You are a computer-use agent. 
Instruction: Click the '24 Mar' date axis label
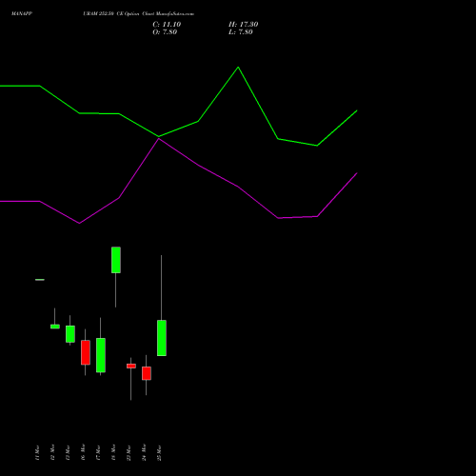144,452
